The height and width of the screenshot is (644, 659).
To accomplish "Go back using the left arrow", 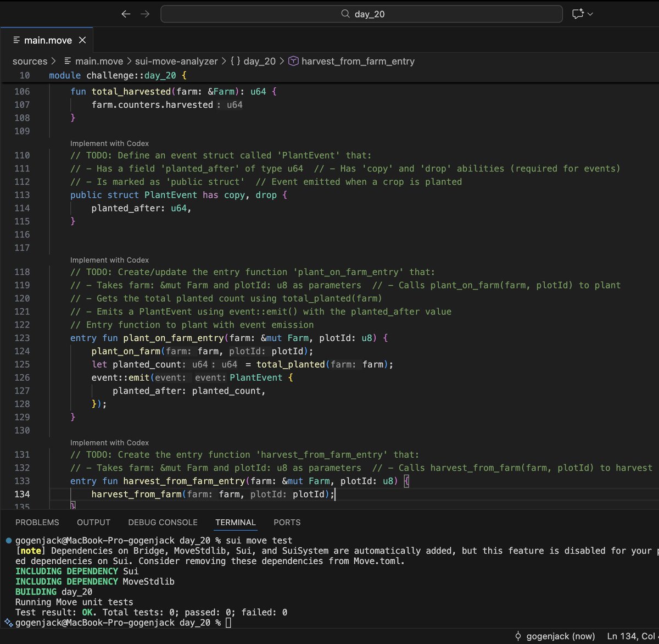I will tap(126, 14).
